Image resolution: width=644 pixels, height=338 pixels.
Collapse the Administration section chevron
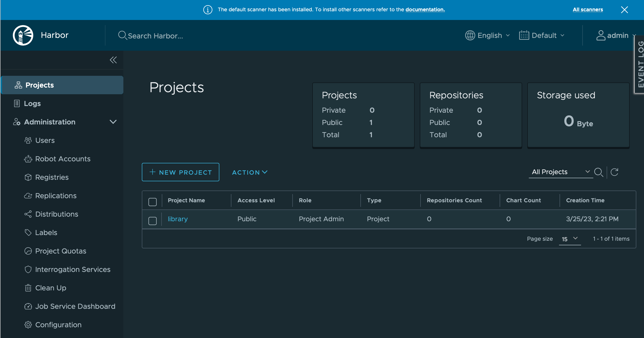pos(113,122)
